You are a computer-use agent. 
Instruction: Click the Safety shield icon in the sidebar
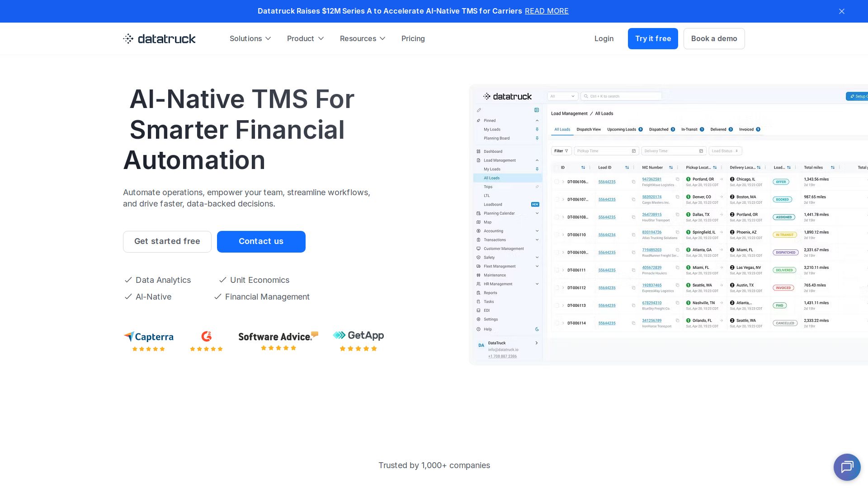tap(478, 258)
